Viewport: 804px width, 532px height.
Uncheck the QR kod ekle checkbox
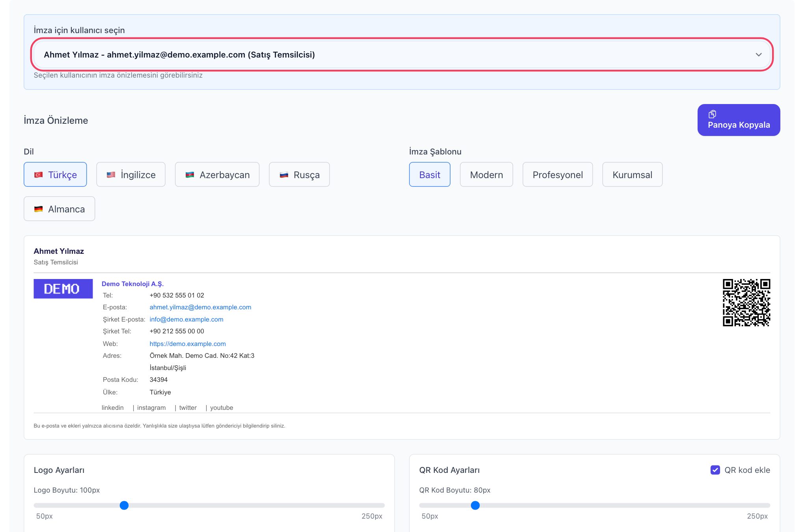(715, 470)
